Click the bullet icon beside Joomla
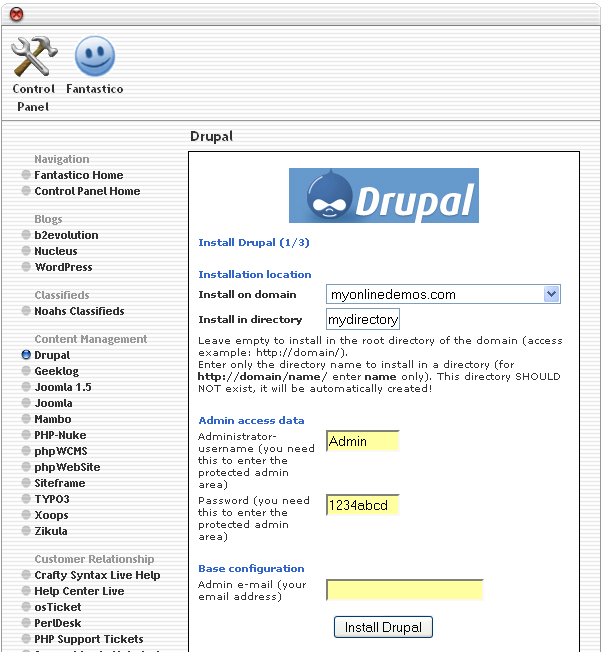This screenshot has height=652, width=604. click(26, 403)
